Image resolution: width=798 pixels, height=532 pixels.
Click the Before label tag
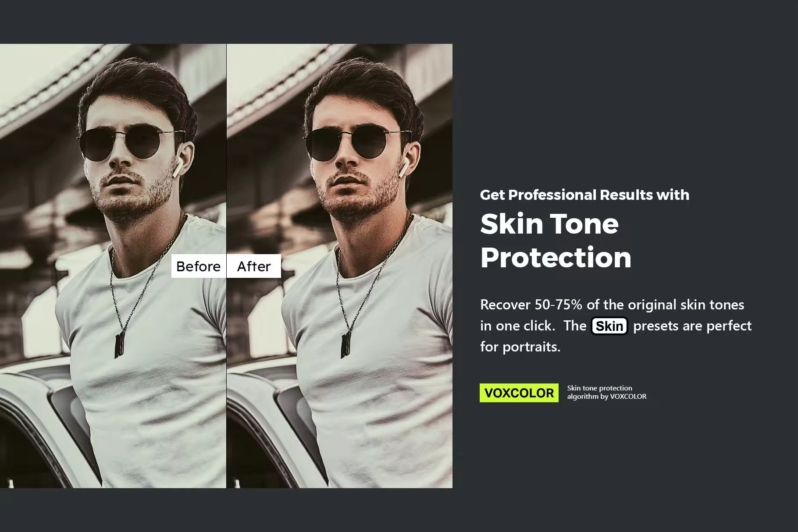click(199, 266)
